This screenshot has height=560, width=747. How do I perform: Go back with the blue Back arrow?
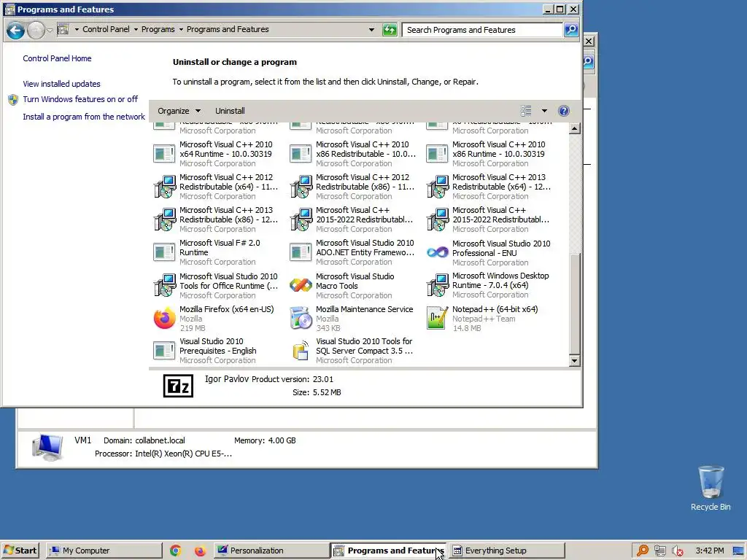[x=15, y=31]
